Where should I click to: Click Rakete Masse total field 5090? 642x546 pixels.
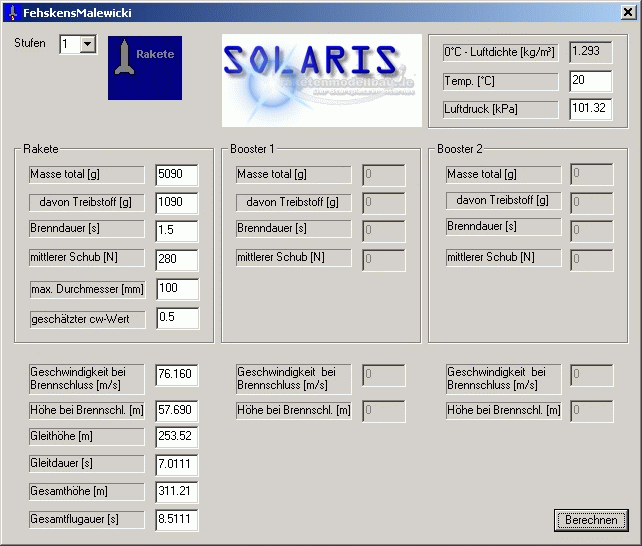[176, 175]
